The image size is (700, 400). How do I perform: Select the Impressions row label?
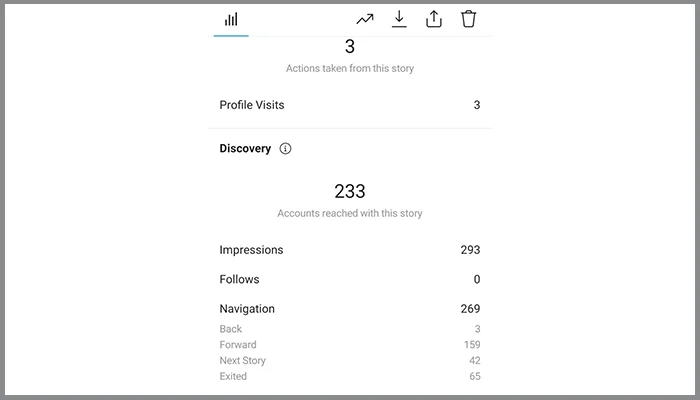tap(251, 250)
